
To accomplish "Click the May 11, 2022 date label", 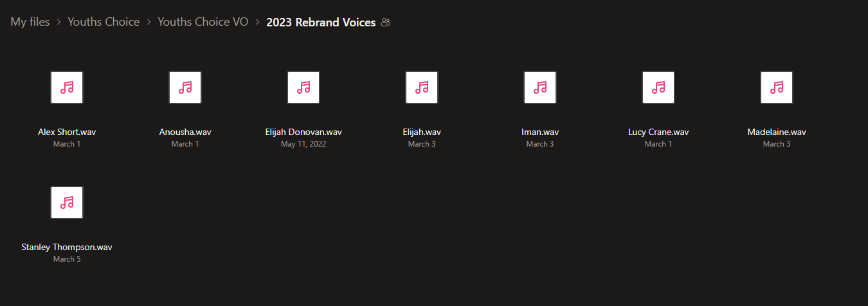I will point(303,144).
